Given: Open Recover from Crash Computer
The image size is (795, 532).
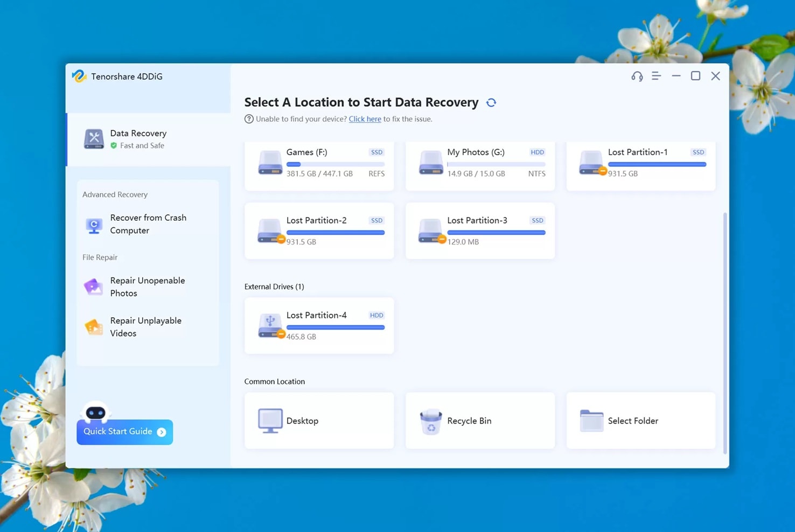Looking at the screenshot, I should (148, 224).
